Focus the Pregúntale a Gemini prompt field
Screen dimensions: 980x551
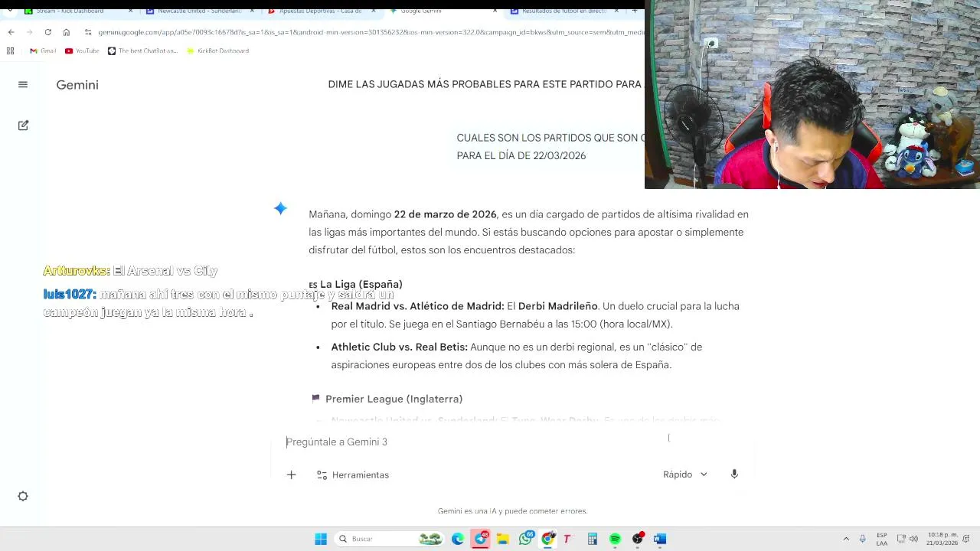tap(475, 442)
